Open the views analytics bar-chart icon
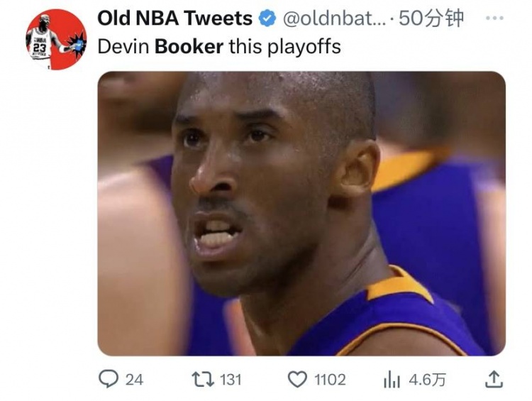Screen dimensions: 532x401 coord(392,380)
